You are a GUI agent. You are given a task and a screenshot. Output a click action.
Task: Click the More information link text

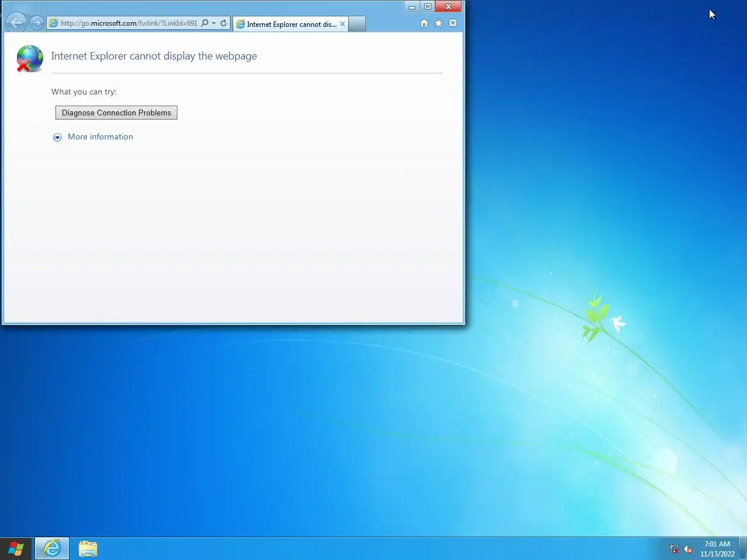pyautogui.click(x=100, y=136)
